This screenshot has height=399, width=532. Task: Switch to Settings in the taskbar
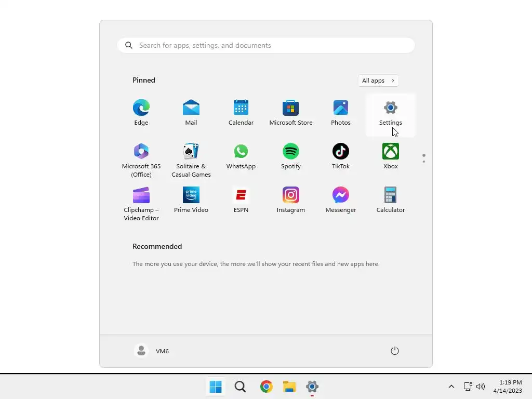pyautogui.click(x=312, y=387)
